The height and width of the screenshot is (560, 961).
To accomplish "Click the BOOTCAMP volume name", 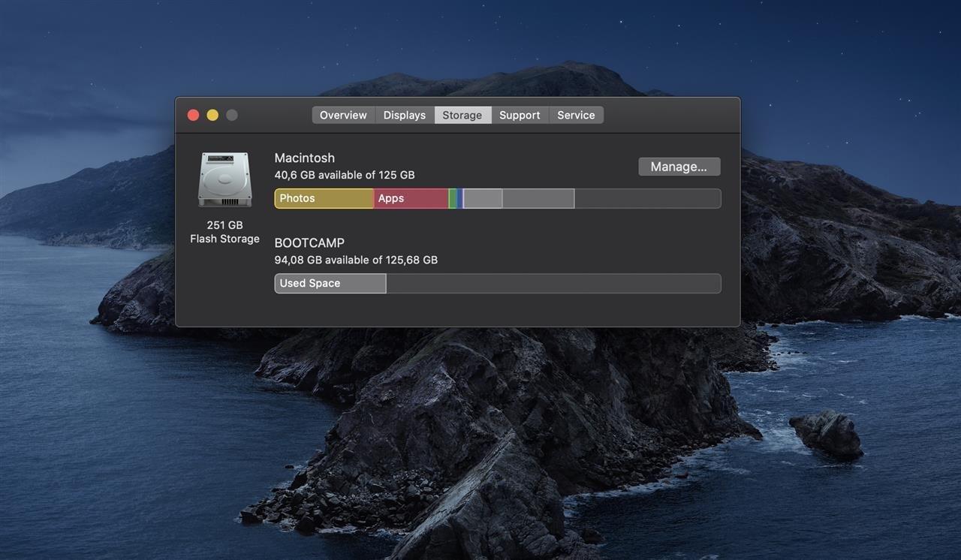I will [309, 243].
